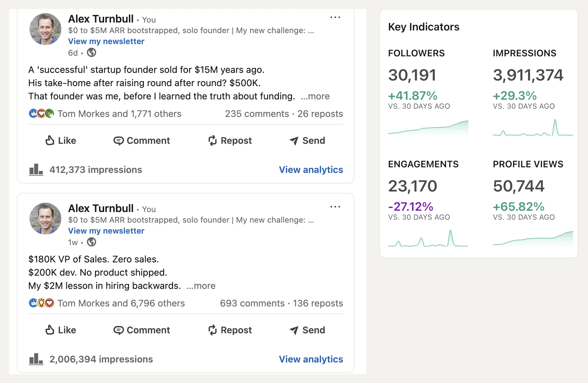Click the Impressions count 3,911,374
Viewport: 588px width, 383px height.
coord(528,75)
